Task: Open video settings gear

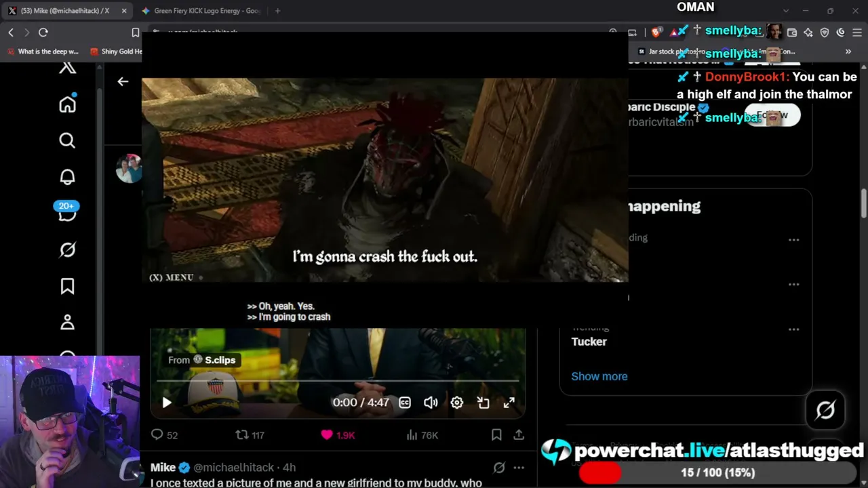Action: coord(457,403)
